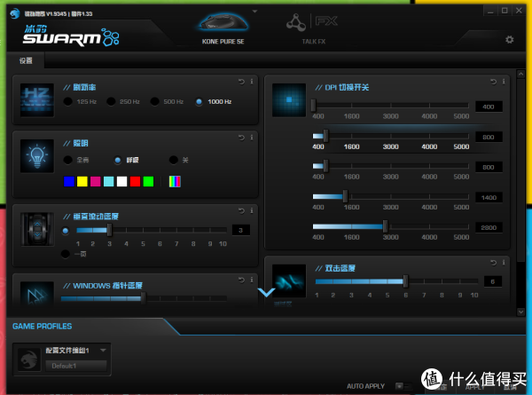Pick the green color swatch
This screenshot has width=532, height=395.
[148, 181]
